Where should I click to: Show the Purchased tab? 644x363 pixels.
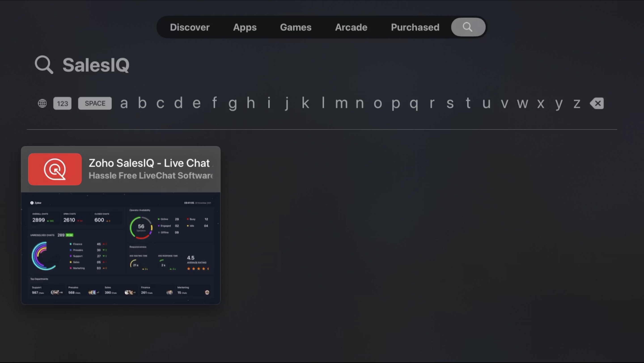[415, 27]
